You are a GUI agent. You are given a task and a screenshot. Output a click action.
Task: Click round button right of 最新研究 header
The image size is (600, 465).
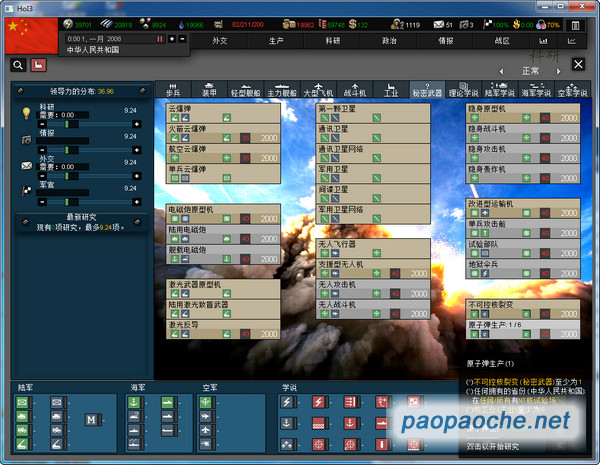(138, 222)
